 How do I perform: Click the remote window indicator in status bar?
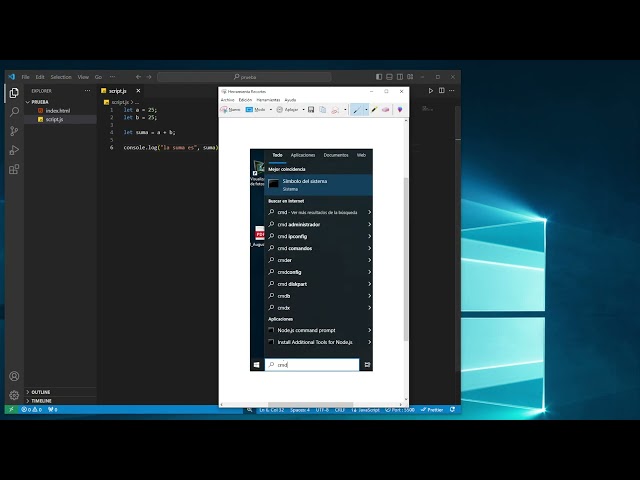click(x=11, y=409)
